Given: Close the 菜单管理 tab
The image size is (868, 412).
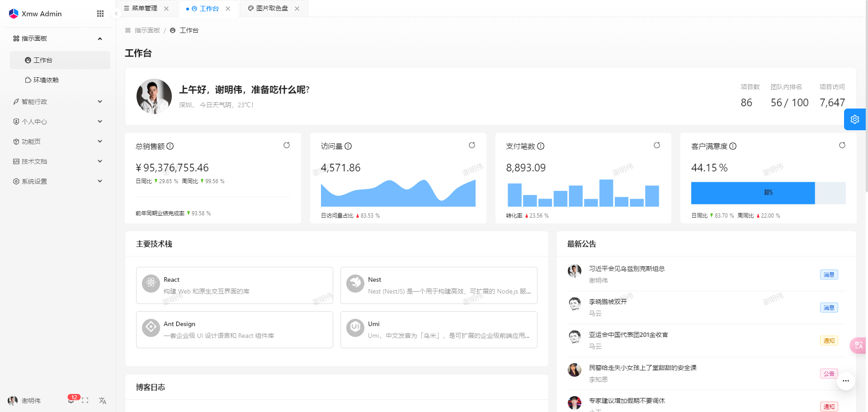Looking at the screenshot, I should [x=166, y=9].
